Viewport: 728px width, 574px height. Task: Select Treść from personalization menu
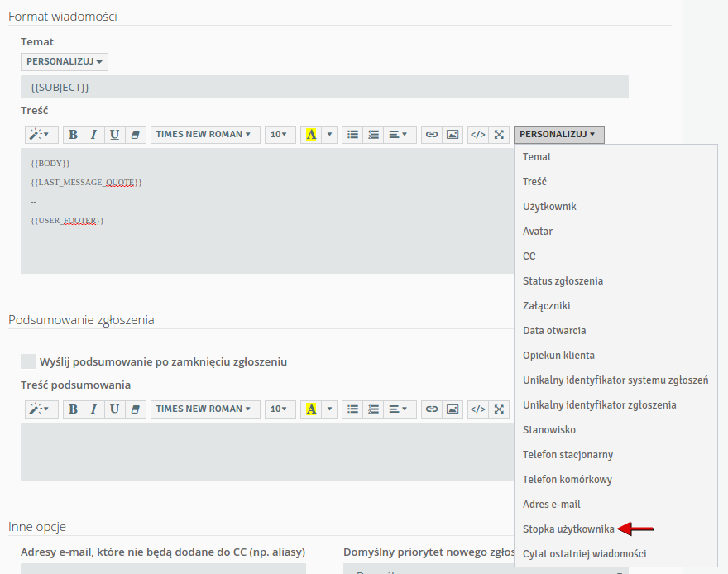coord(615,181)
